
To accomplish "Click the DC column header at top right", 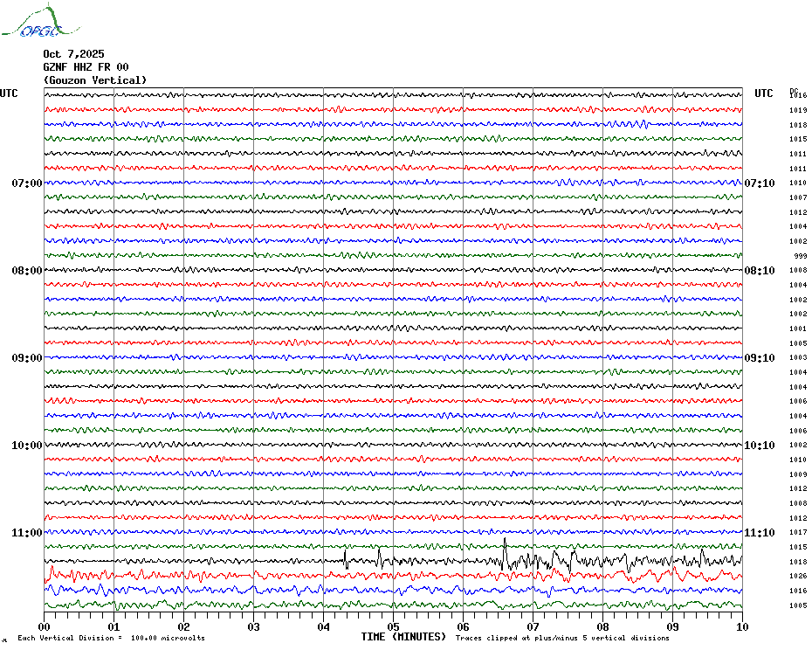I will [x=794, y=89].
